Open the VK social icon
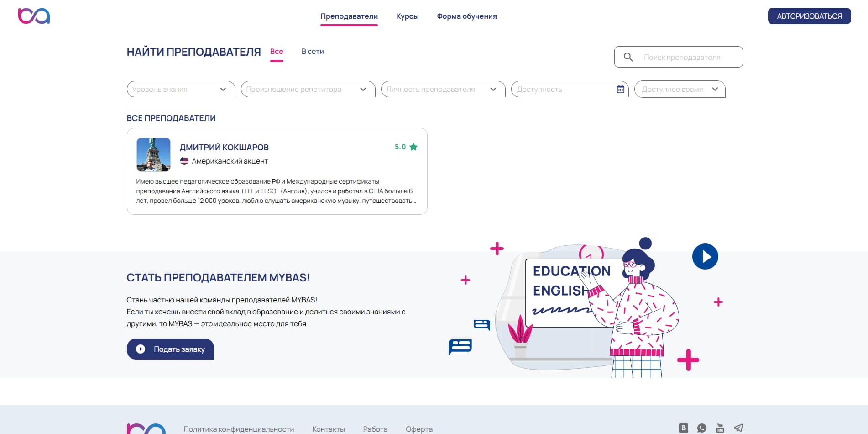This screenshot has width=868, height=434. click(x=683, y=428)
